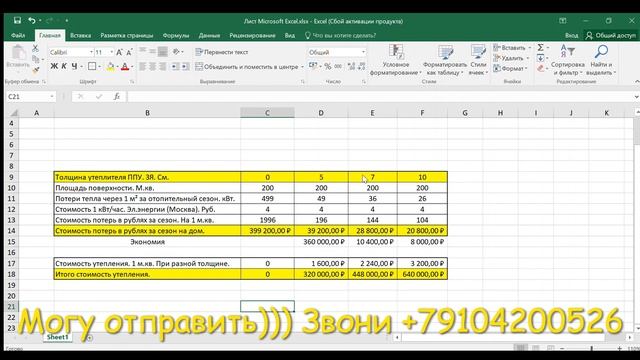
Task: Open the text orientation options
Action: click(x=177, y=51)
